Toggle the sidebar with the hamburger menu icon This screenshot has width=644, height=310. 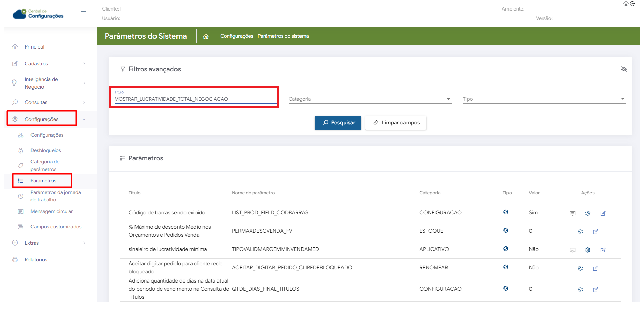[x=81, y=14]
